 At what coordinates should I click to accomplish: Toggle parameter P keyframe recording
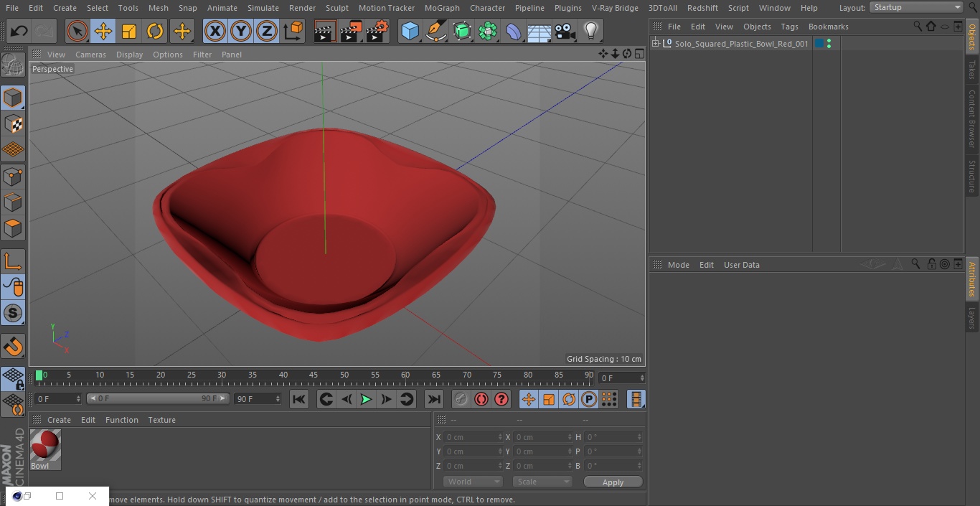tap(589, 399)
